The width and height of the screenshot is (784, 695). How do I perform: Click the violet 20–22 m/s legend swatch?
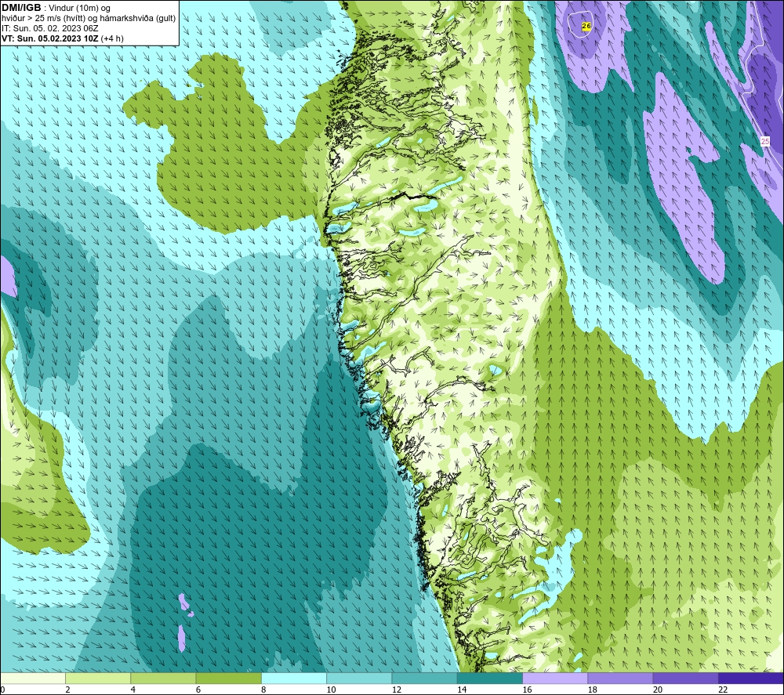[x=685, y=678]
